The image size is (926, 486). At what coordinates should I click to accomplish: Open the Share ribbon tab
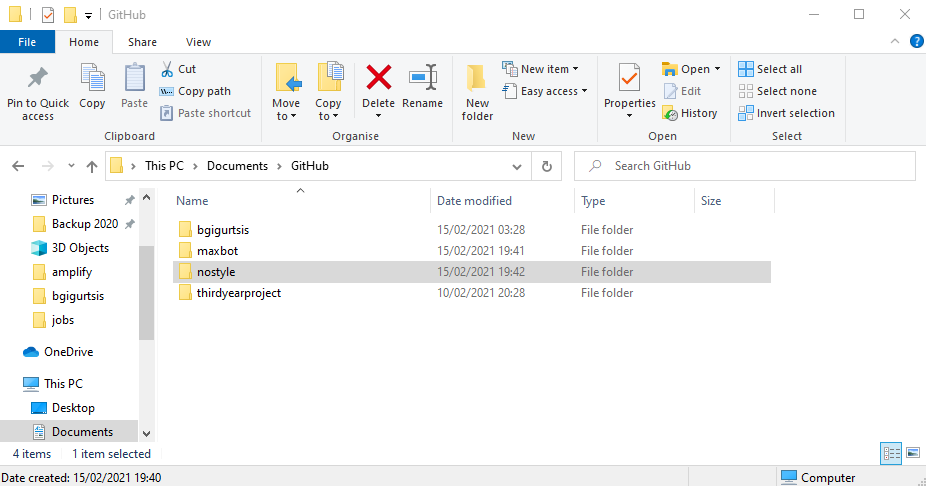click(x=142, y=42)
